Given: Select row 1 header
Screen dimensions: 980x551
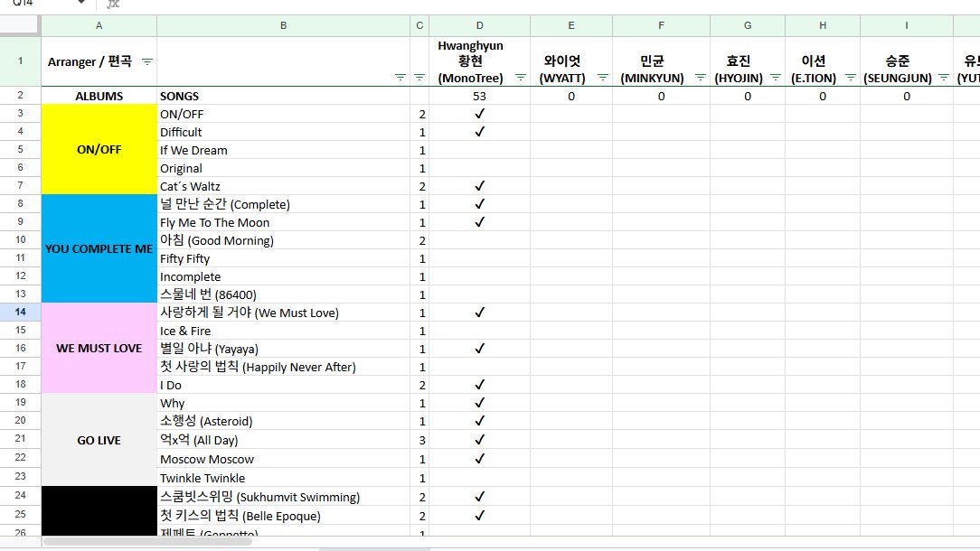Looking at the screenshot, I should coord(20,61).
